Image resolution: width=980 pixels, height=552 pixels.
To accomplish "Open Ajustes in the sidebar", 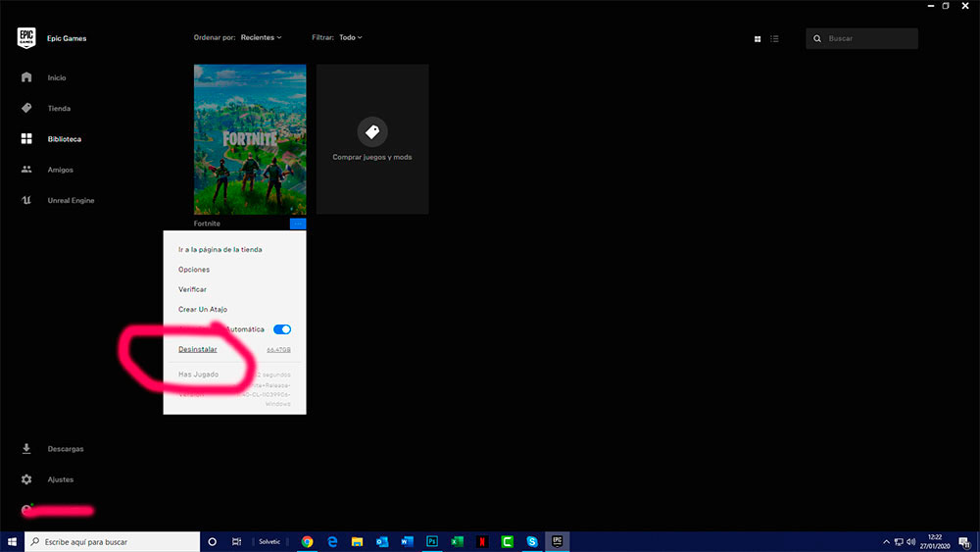I will tap(60, 478).
